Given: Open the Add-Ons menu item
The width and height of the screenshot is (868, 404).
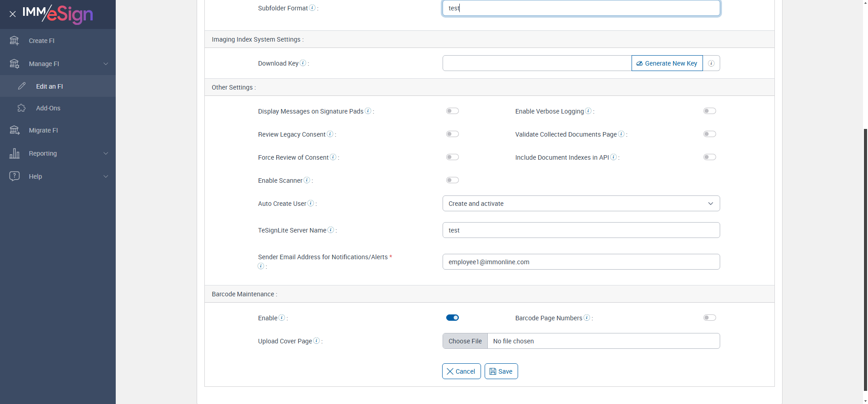Looking at the screenshot, I should (x=48, y=108).
